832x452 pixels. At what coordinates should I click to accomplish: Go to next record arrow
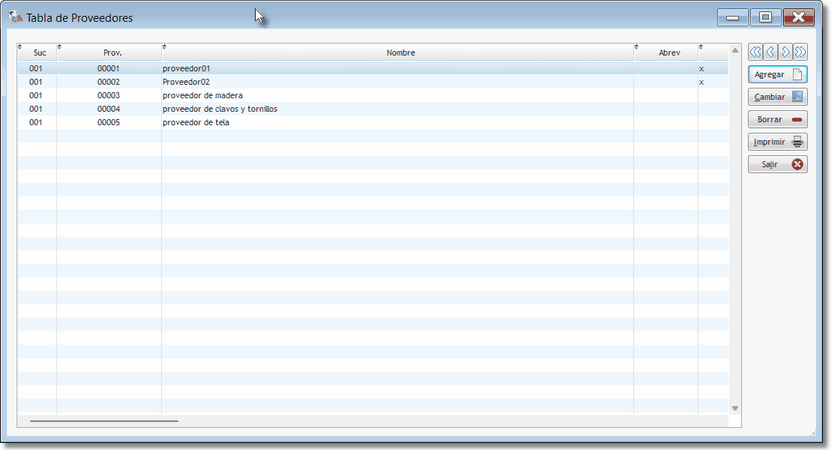coord(785,52)
